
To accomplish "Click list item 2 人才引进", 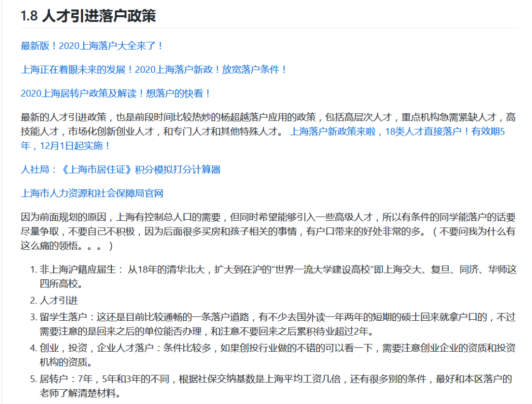I will click(x=59, y=300).
